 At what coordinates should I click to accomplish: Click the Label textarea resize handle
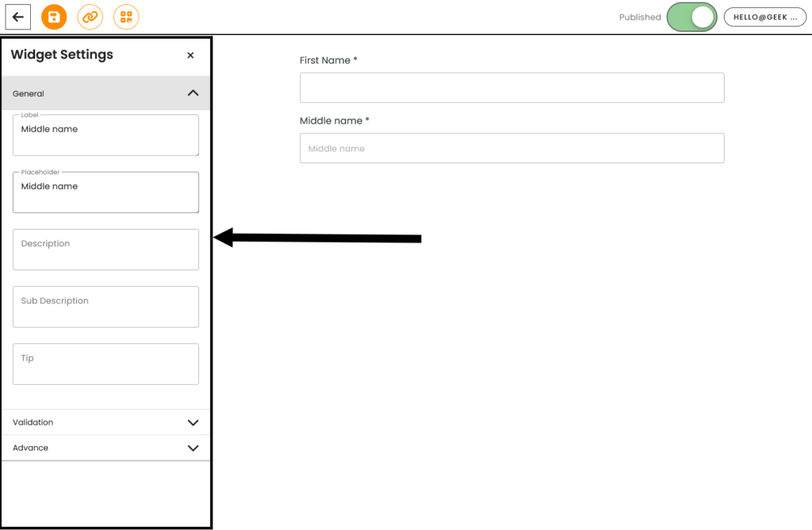[195, 152]
